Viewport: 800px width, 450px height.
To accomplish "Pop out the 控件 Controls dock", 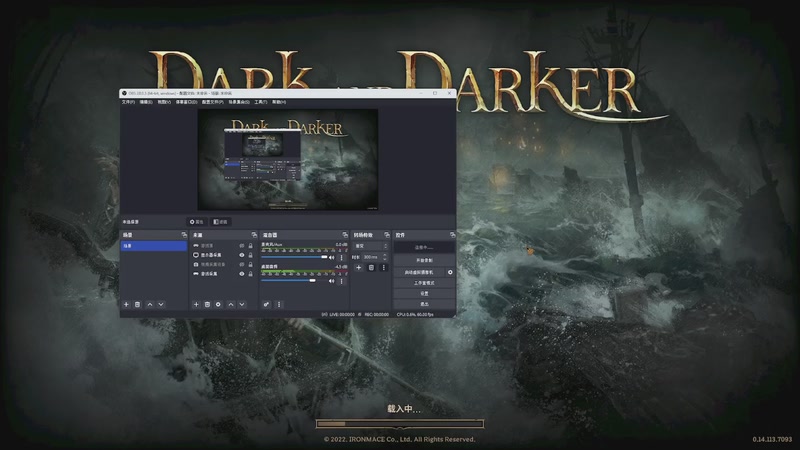I will click(x=453, y=235).
